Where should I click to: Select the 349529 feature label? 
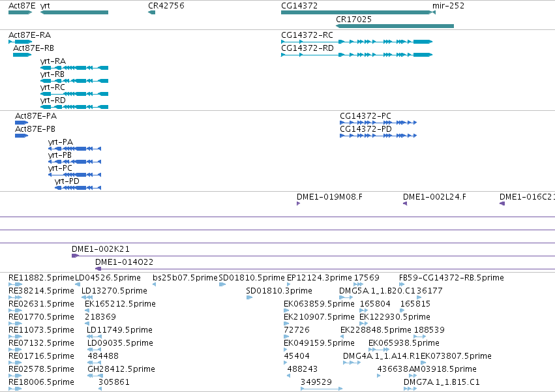coord(316,383)
